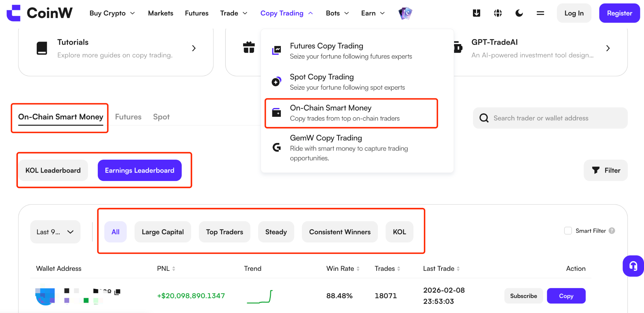Click the GemW Copy Trading icon
644x313 pixels.
click(x=276, y=147)
